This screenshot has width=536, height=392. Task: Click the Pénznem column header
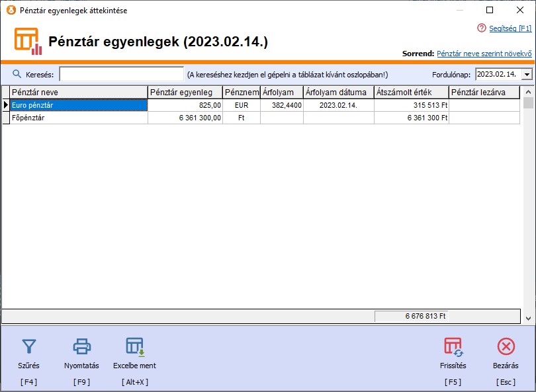coord(241,93)
